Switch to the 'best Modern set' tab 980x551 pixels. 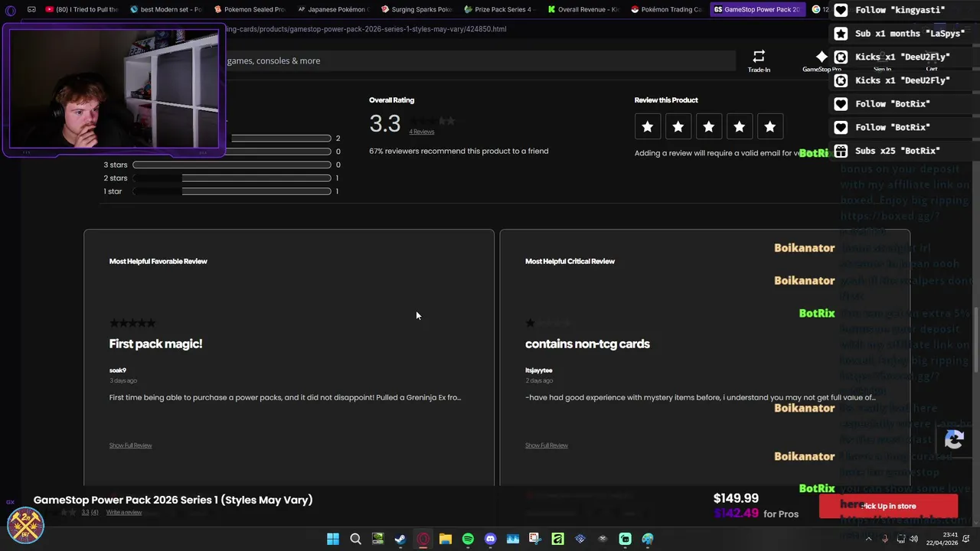(x=166, y=9)
